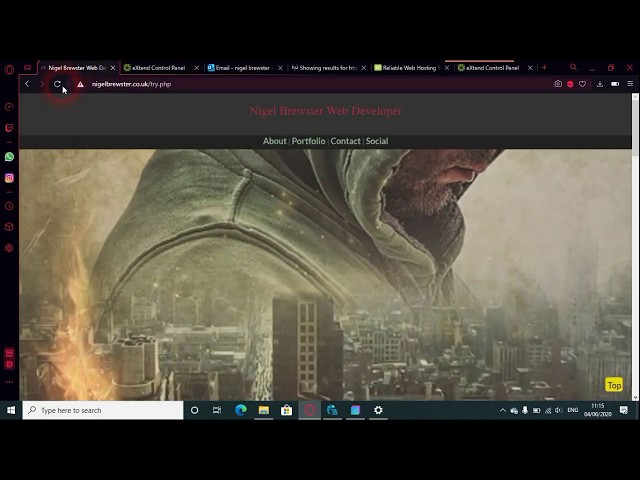
Task: Open the About page link
Action: [x=275, y=141]
